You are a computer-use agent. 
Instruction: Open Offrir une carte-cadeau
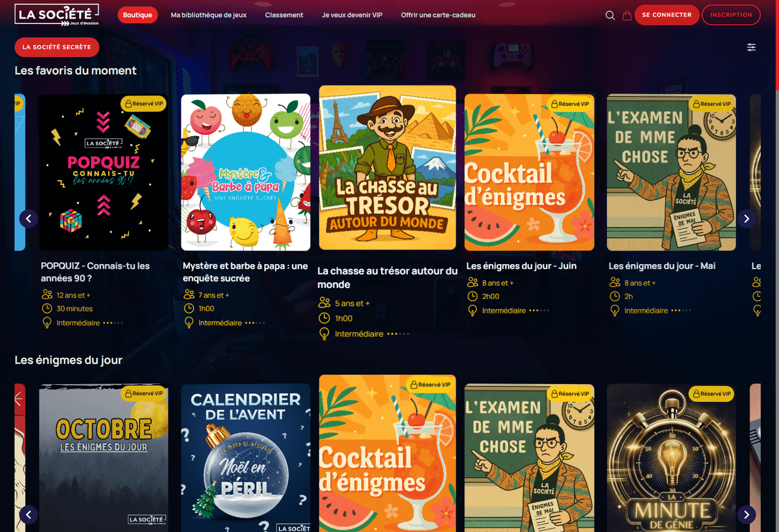coord(438,15)
